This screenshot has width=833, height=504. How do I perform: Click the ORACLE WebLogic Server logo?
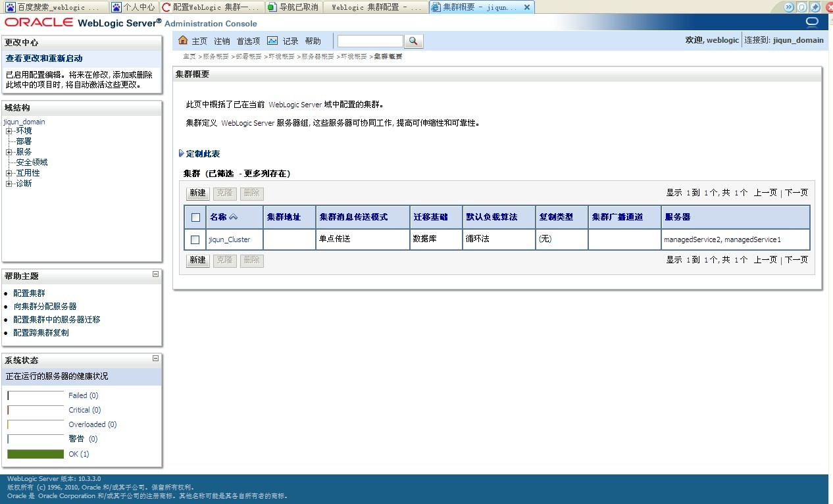click(x=82, y=22)
